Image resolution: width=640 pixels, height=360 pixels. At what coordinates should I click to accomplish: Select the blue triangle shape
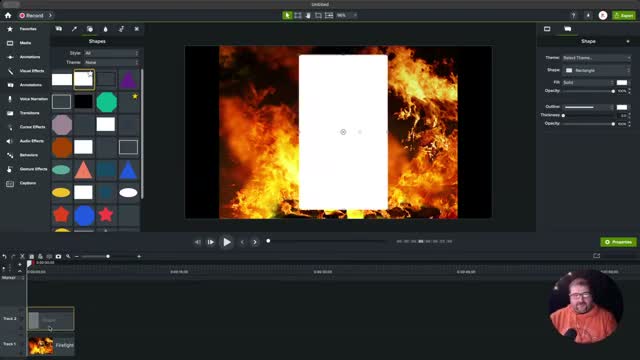click(128, 170)
